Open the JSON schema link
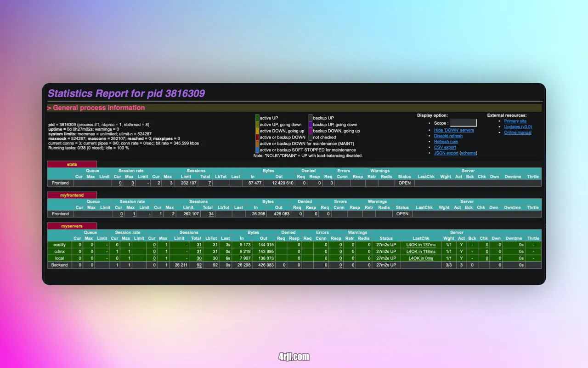This screenshot has width=588, height=368. [468, 153]
